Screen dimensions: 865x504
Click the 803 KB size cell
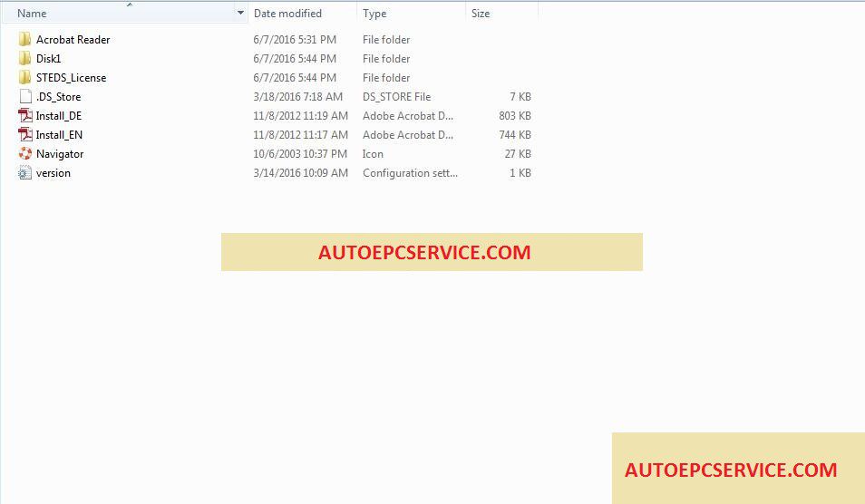(515, 116)
